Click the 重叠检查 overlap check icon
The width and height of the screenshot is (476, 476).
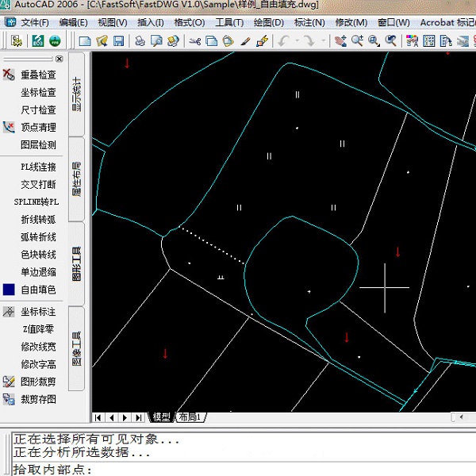point(9,75)
